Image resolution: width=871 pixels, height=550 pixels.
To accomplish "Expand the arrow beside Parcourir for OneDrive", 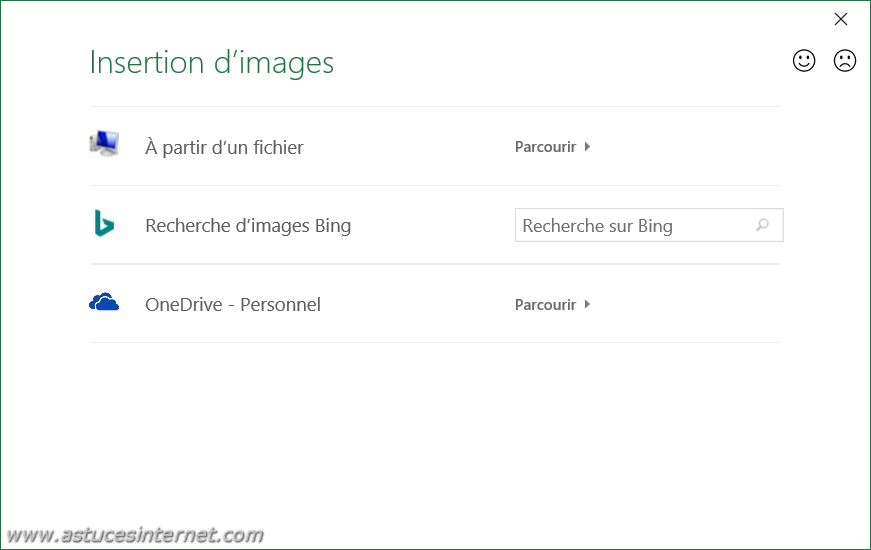I will (587, 304).
